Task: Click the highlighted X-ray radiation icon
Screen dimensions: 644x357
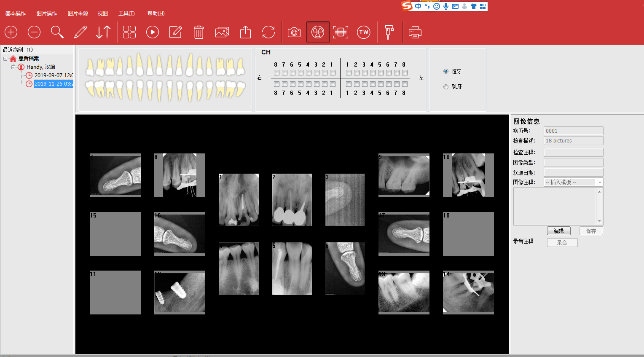Action: [x=318, y=32]
